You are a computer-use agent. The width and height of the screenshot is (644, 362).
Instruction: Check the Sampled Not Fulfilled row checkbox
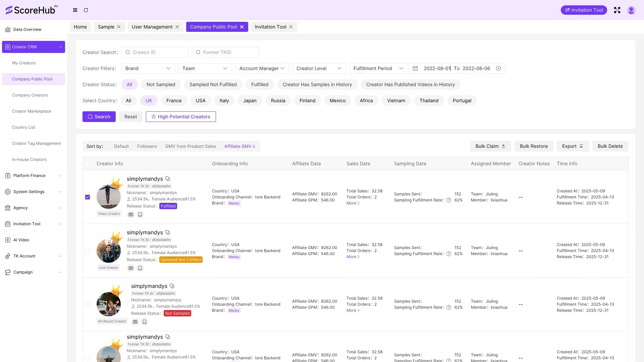[x=88, y=251]
